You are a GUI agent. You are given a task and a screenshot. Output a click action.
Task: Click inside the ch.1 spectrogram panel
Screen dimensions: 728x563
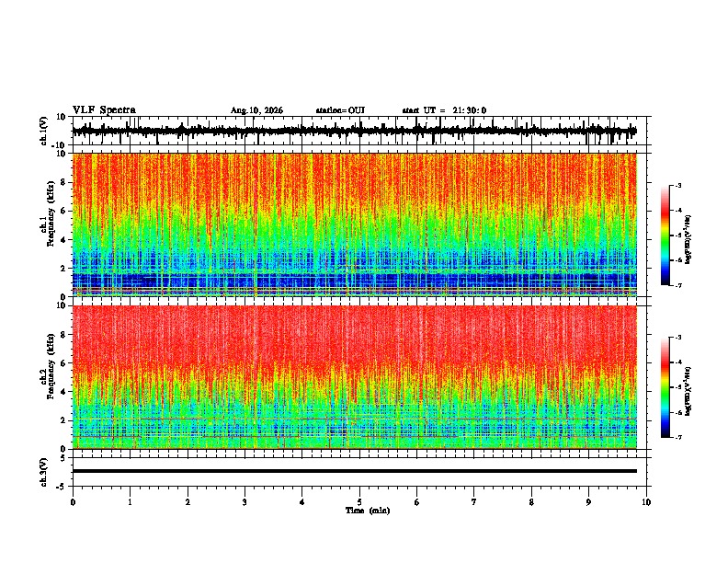[359, 224]
